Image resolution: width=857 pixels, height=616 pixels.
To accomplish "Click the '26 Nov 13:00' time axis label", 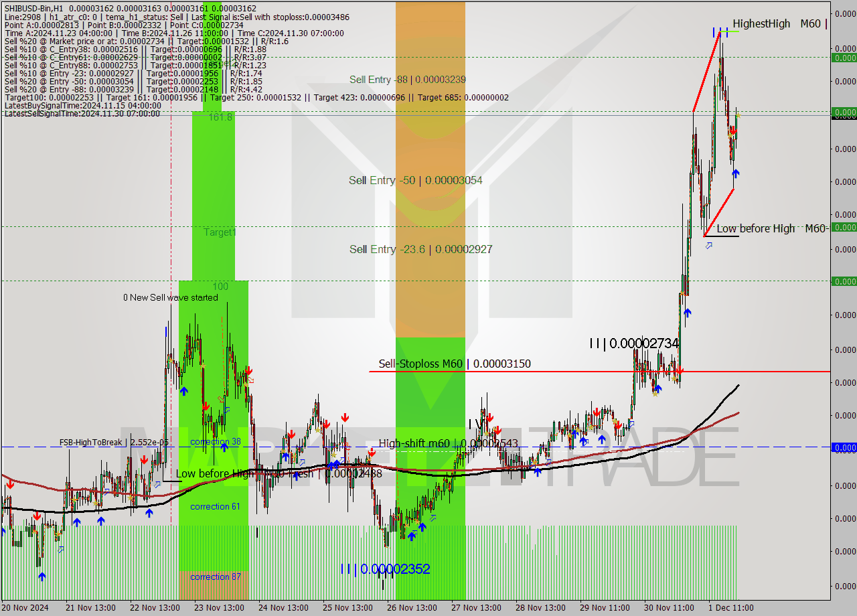I will click(412, 608).
